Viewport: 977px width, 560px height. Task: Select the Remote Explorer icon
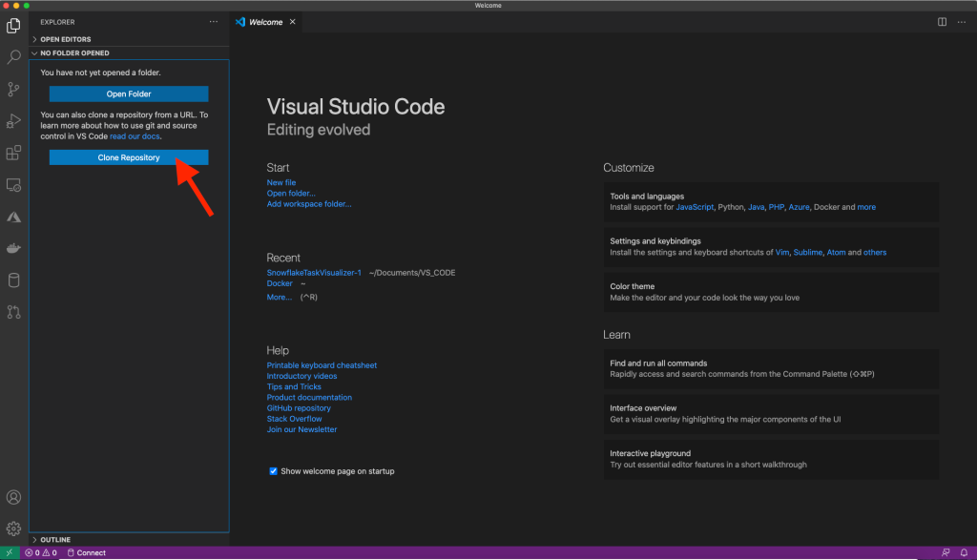coord(13,184)
